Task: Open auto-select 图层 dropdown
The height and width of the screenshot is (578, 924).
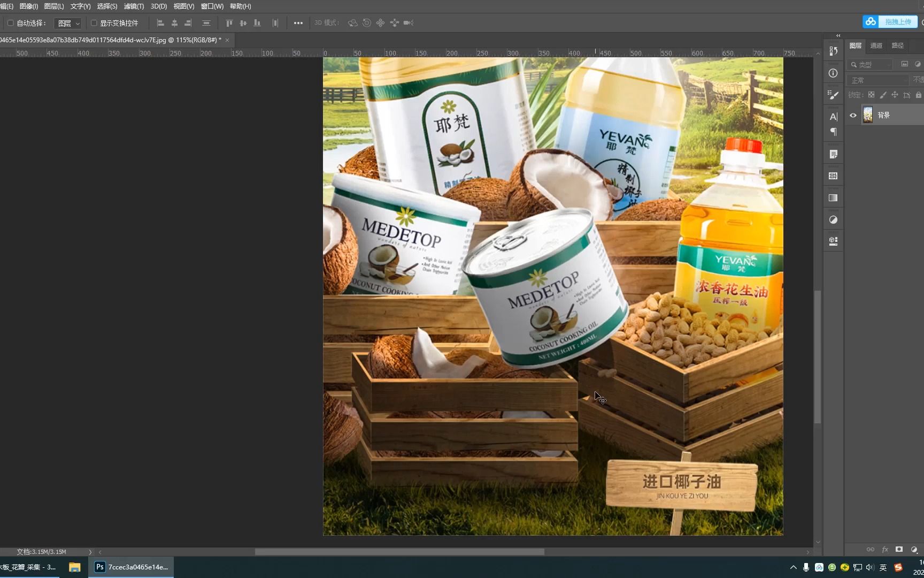Action: (68, 23)
